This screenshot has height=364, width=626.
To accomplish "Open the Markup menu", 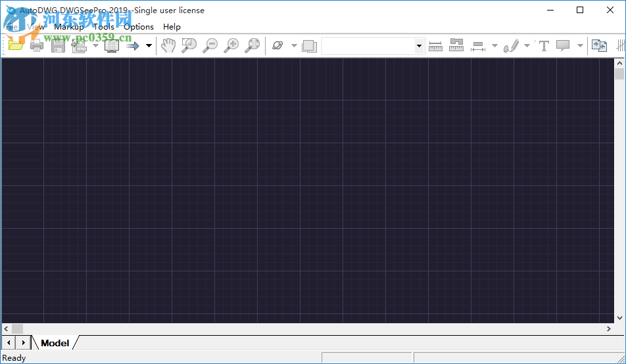I will coord(68,27).
